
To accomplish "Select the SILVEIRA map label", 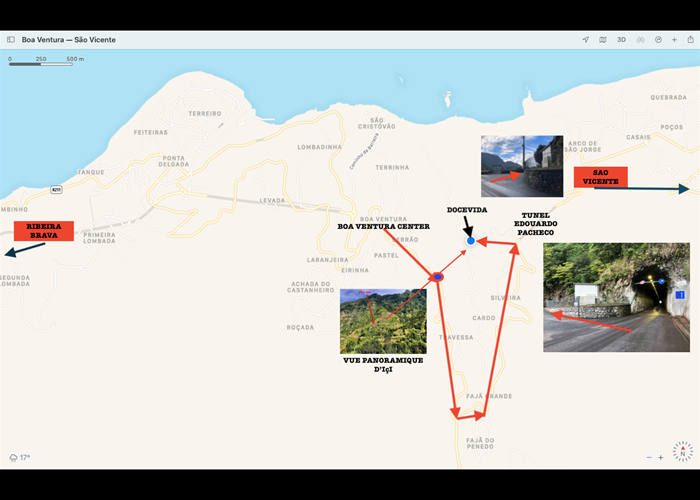I will pyautogui.click(x=505, y=297).
